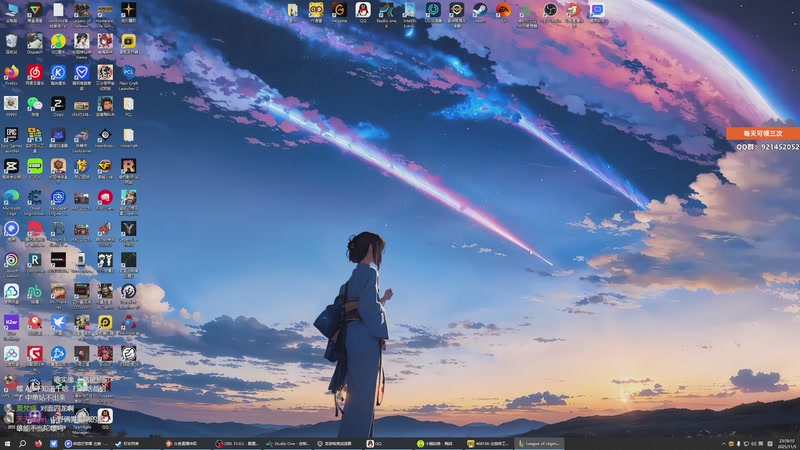Select the QQ penguin shortcut beside WeGame
Viewport: 800px width, 450px height.
(x=363, y=12)
